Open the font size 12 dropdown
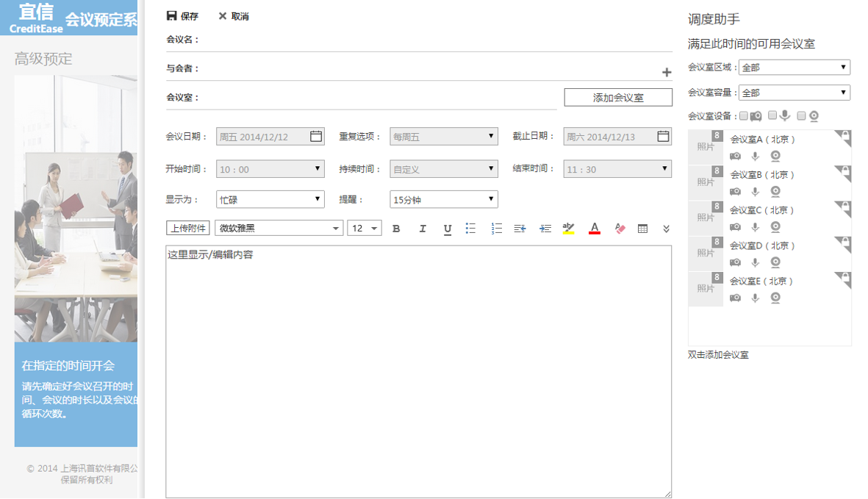Image resolution: width=868 pixels, height=499 pixels. point(365,228)
